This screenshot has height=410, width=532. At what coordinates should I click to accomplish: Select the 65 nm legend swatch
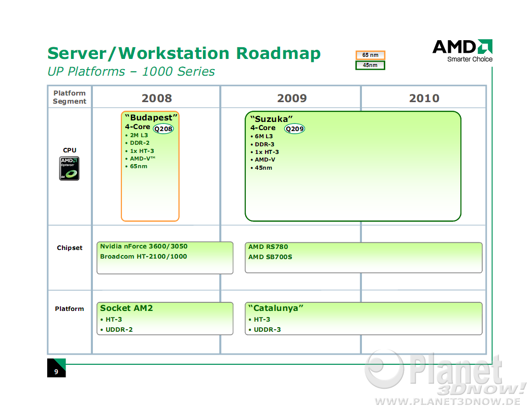pyautogui.click(x=370, y=55)
